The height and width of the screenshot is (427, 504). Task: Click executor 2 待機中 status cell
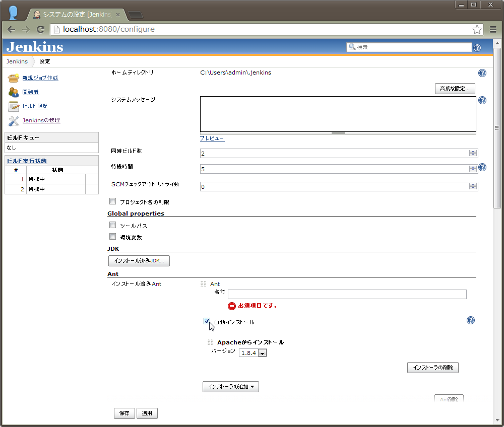[x=56, y=189]
